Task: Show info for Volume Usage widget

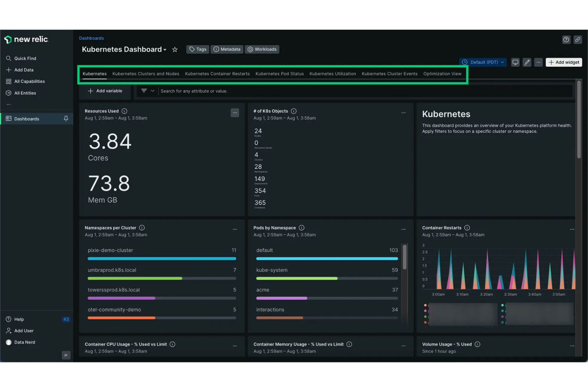Action: [x=477, y=344]
